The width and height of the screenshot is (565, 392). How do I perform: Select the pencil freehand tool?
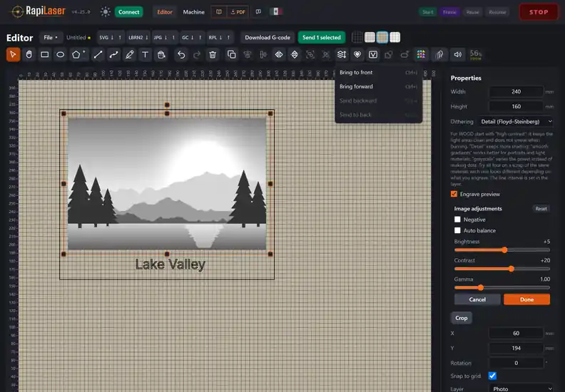[x=130, y=55]
